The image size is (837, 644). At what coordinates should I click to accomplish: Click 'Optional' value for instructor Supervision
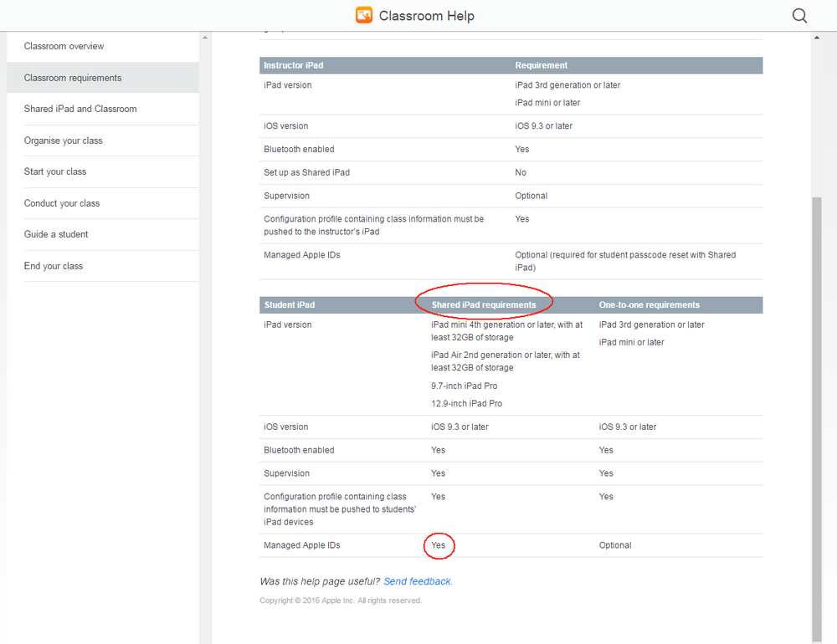[531, 196]
